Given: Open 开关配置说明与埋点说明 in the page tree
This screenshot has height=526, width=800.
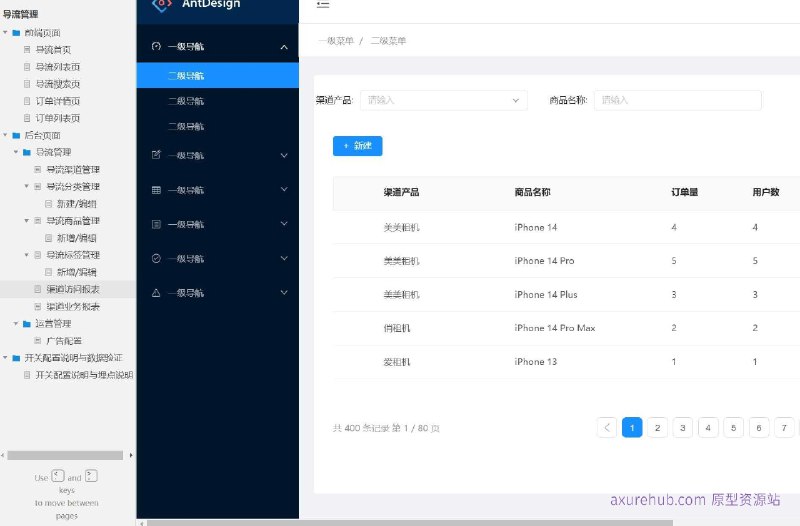Looking at the screenshot, I should (84, 375).
